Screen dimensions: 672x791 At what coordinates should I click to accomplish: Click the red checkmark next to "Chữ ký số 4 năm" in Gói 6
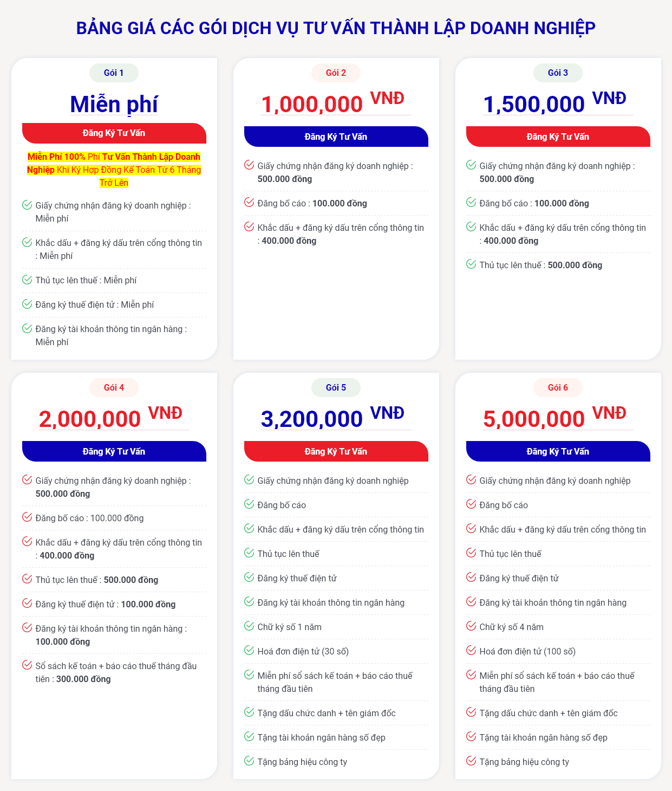(470, 626)
